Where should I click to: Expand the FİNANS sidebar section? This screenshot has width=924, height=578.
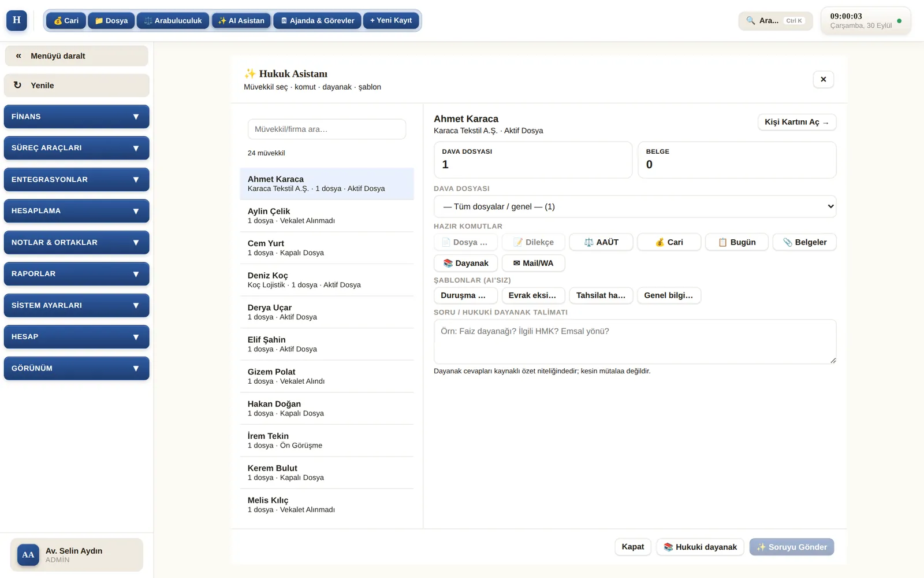(76, 117)
